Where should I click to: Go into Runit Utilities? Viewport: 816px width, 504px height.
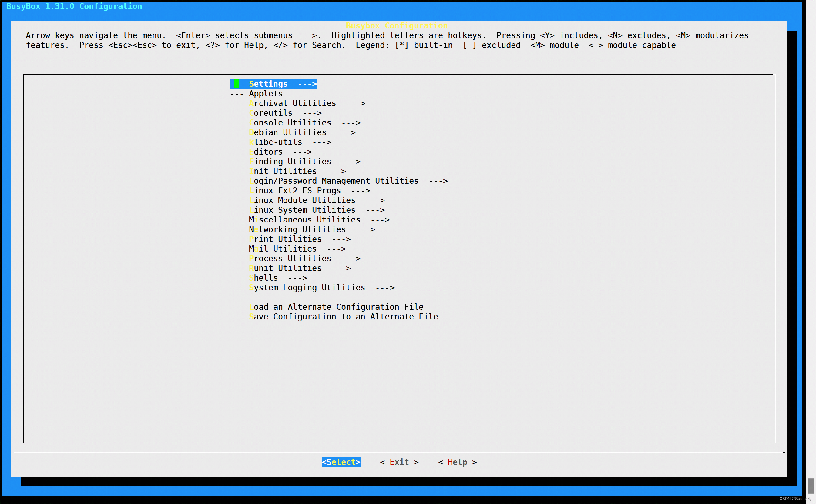coord(300,268)
